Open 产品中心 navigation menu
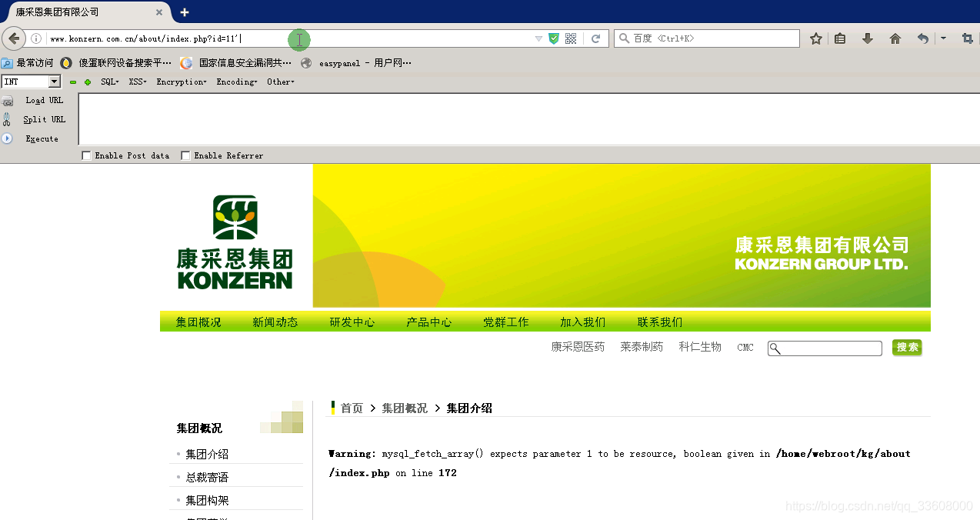 point(429,322)
